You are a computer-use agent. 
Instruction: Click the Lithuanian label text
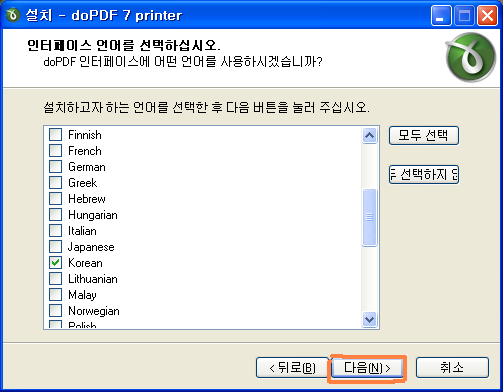(x=93, y=279)
